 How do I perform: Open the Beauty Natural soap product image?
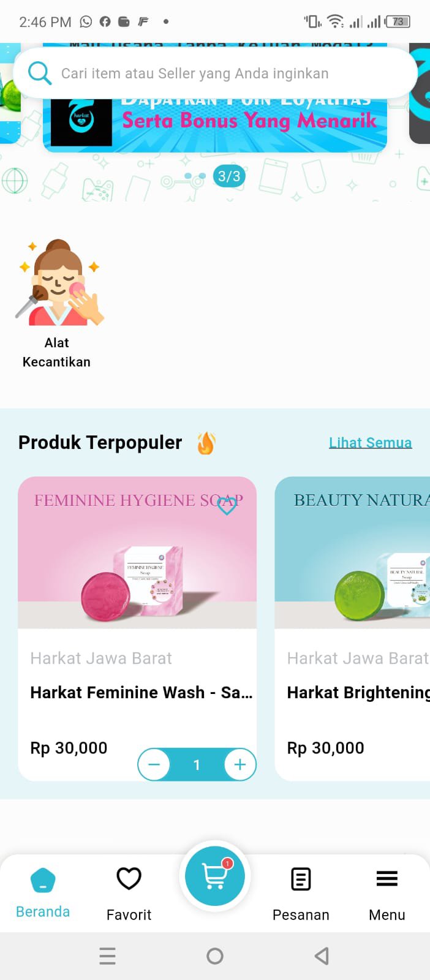coord(352,552)
